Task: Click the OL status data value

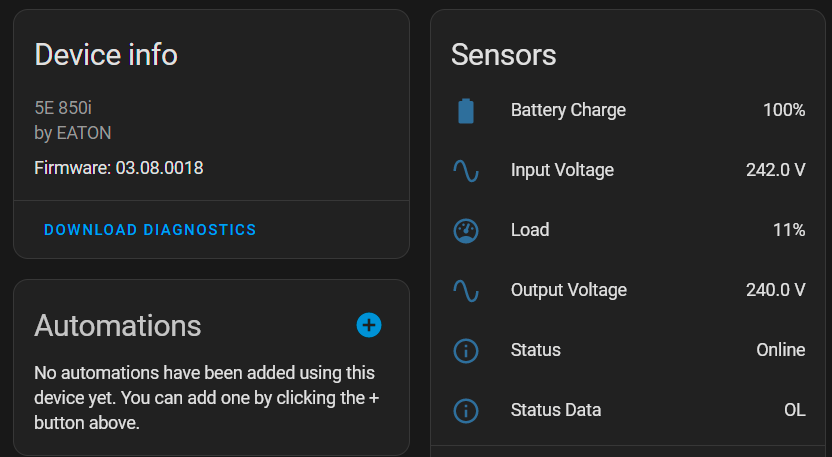Action: pos(795,410)
